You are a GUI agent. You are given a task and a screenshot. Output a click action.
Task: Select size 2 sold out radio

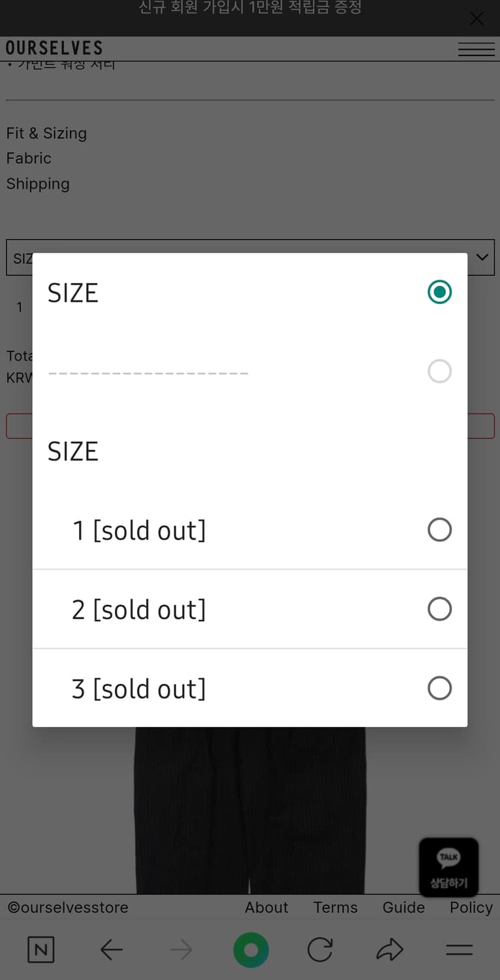pyautogui.click(x=439, y=609)
